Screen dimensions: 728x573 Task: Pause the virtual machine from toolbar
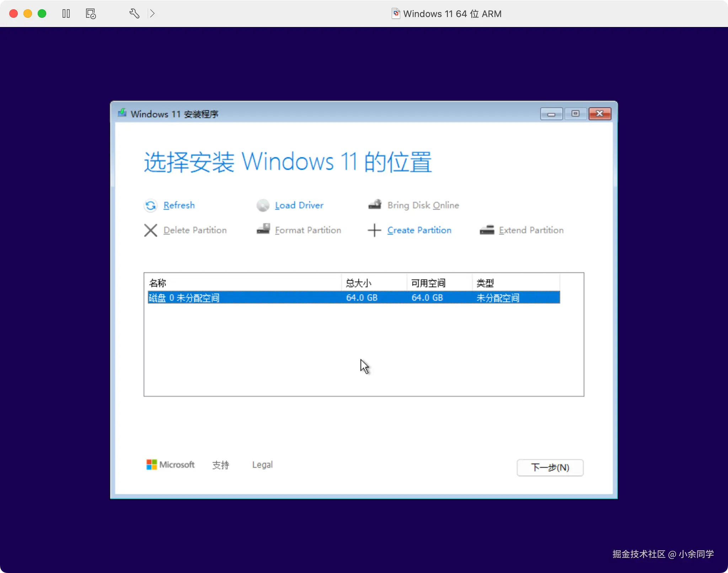coord(66,14)
